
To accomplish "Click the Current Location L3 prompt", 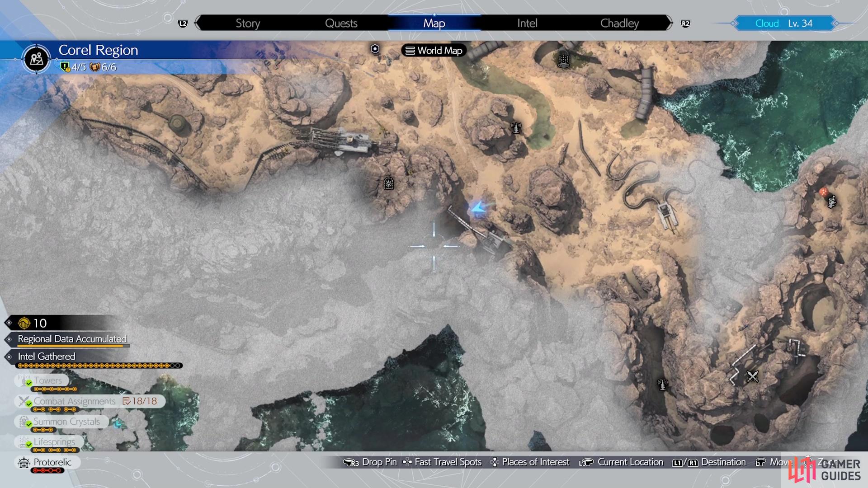I will tap(621, 462).
